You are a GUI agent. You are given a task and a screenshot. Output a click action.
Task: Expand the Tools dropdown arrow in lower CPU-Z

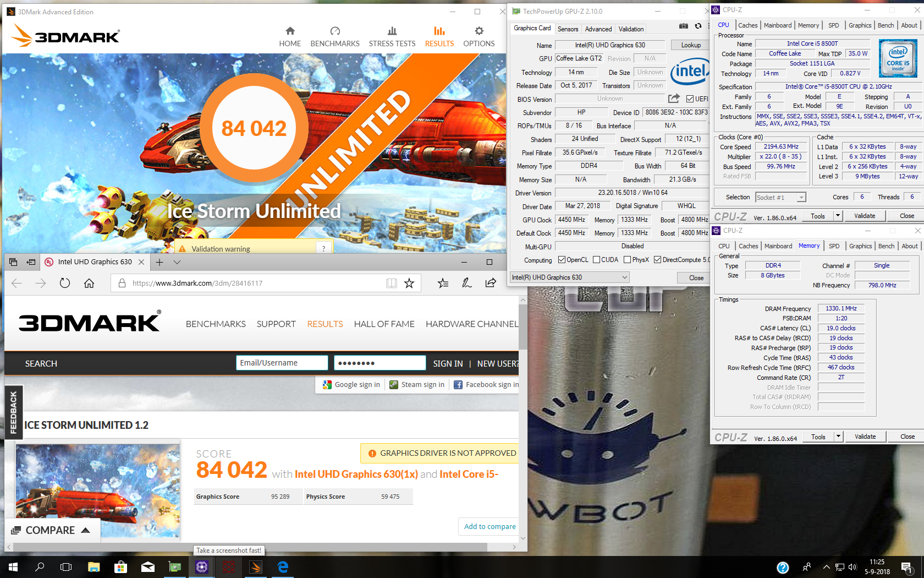(x=839, y=437)
